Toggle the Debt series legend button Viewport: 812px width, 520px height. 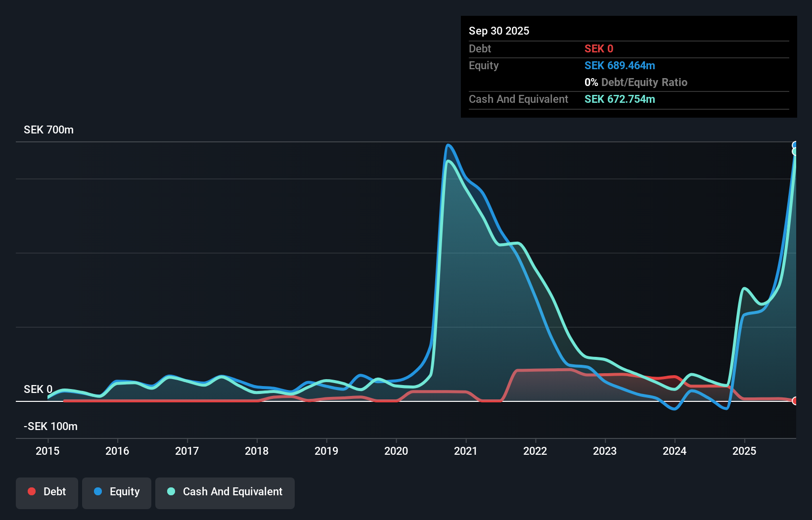46,493
